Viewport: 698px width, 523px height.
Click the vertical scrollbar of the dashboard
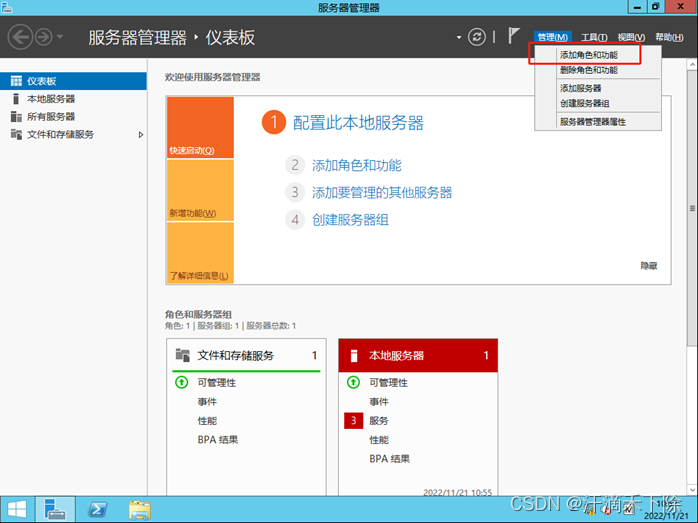pos(692,207)
